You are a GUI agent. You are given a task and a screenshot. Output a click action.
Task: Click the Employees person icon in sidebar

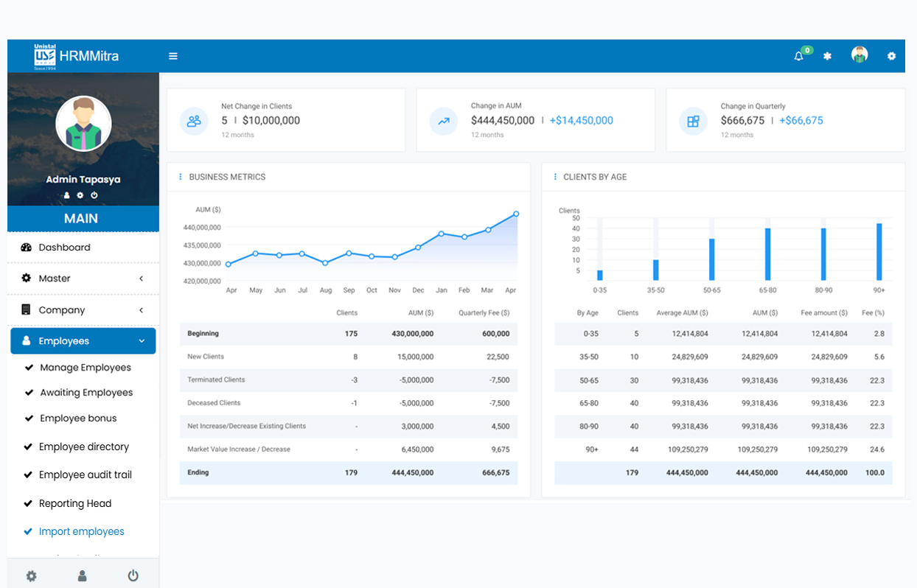[x=27, y=341]
